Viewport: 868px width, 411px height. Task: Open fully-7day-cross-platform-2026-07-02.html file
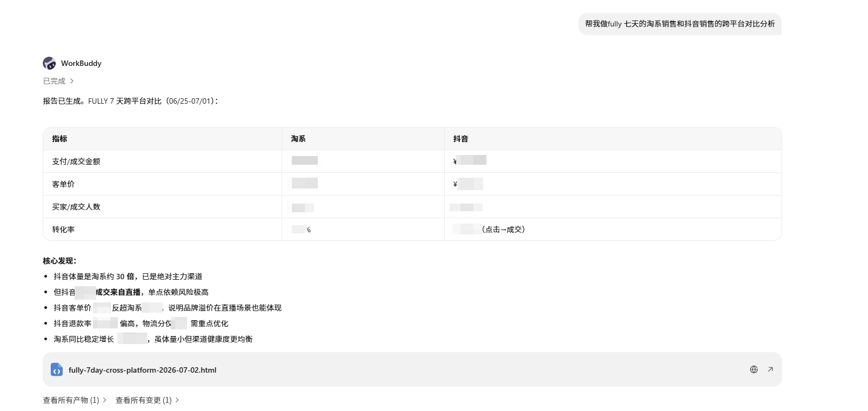coord(412,369)
